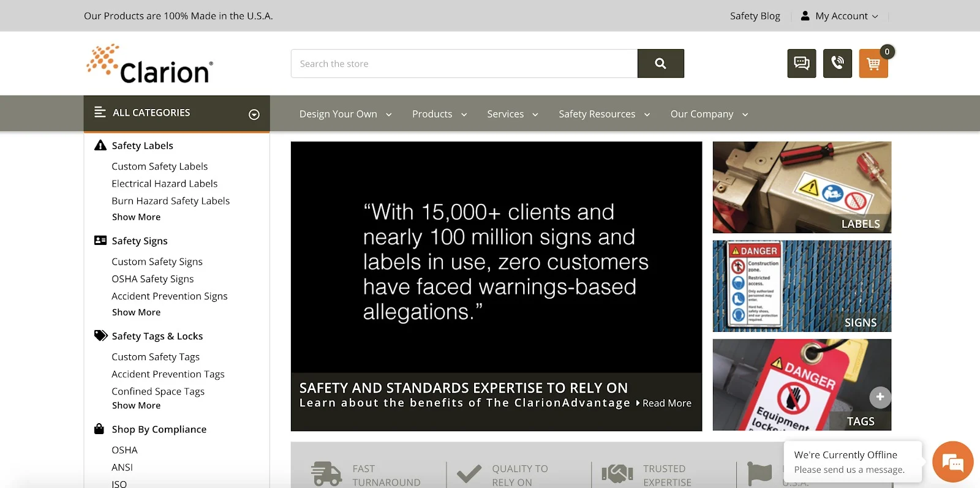Open the Tags product thumbnail
This screenshot has width=980, height=488.
[x=802, y=385]
